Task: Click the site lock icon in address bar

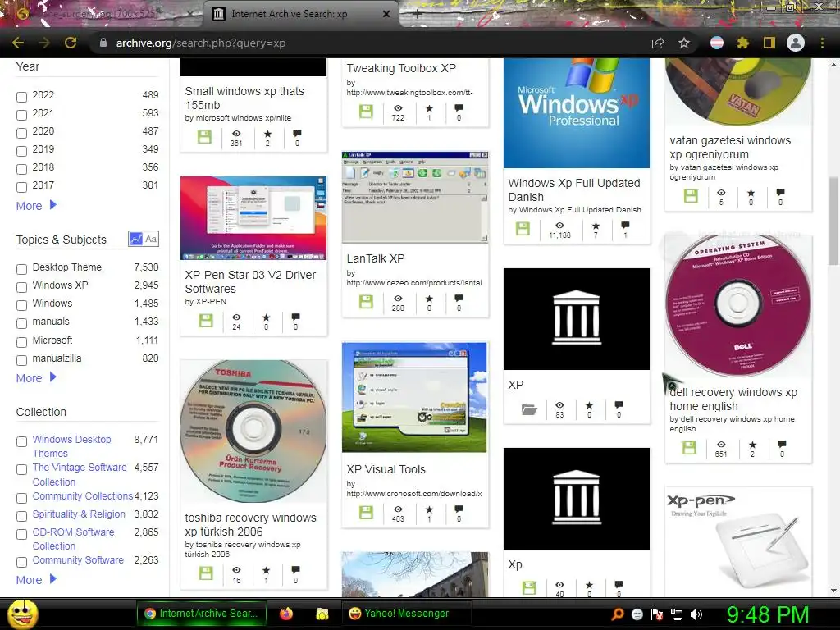Action: 103,43
